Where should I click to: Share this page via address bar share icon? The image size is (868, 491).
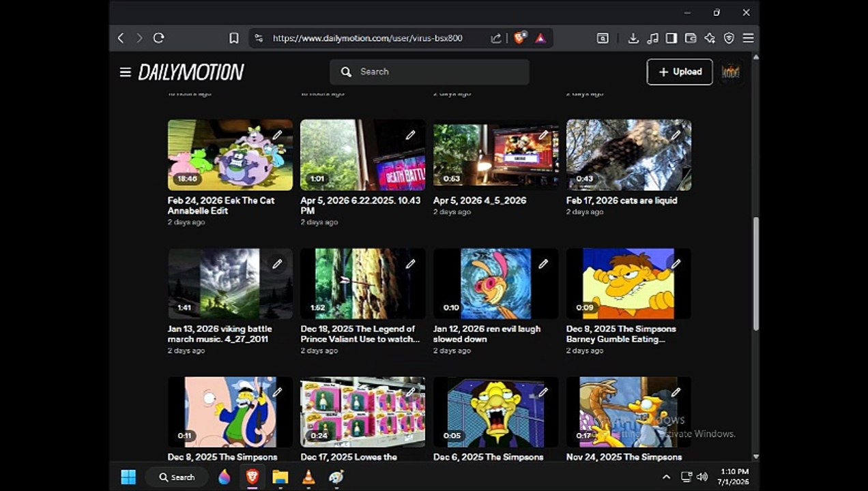[496, 38]
